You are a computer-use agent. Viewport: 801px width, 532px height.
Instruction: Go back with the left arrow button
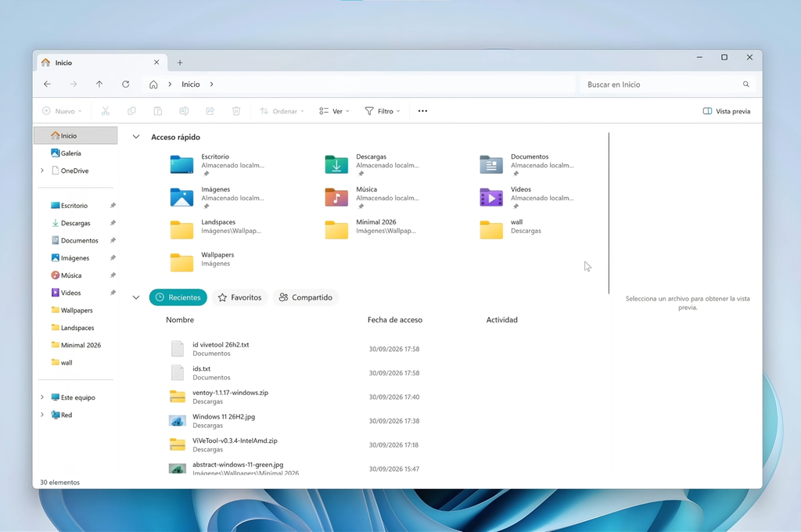coord(47,84)
